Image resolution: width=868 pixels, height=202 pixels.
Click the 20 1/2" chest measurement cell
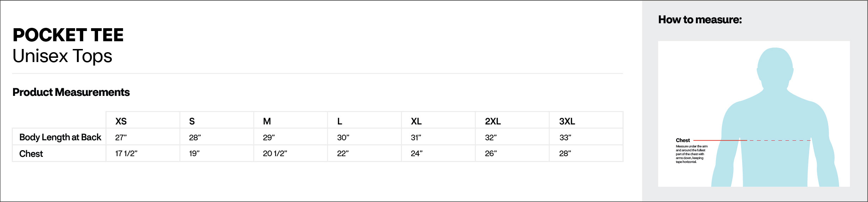[275, 154]
